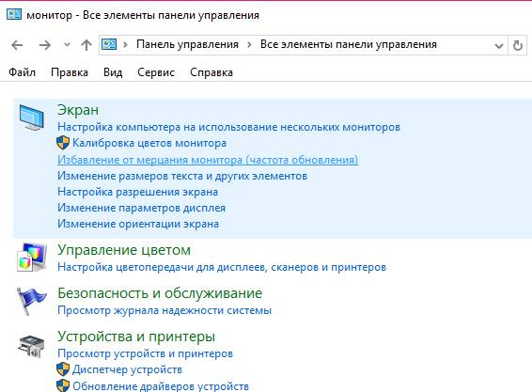Click the Безопасность и обслуживание flag icon
532x392 pixels.
pyautogui.click(x=31, y=301)
